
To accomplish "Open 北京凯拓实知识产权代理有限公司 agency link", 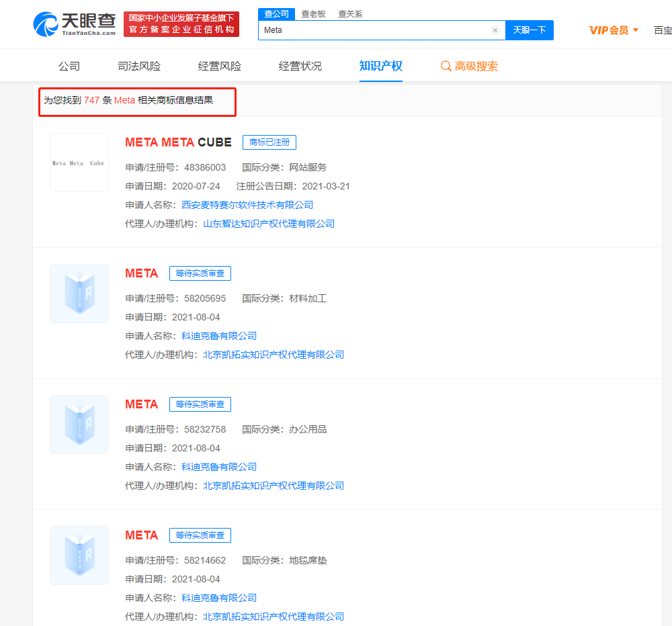I will click(x=275, y=354).
